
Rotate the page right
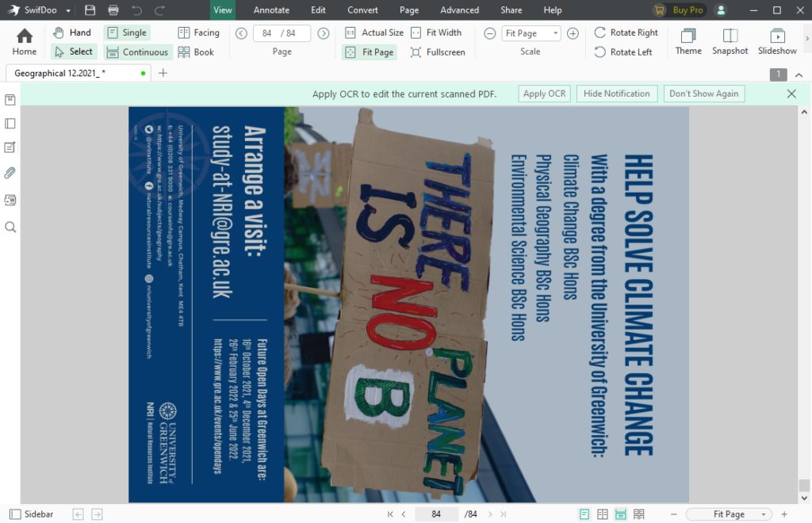[626, 32]
